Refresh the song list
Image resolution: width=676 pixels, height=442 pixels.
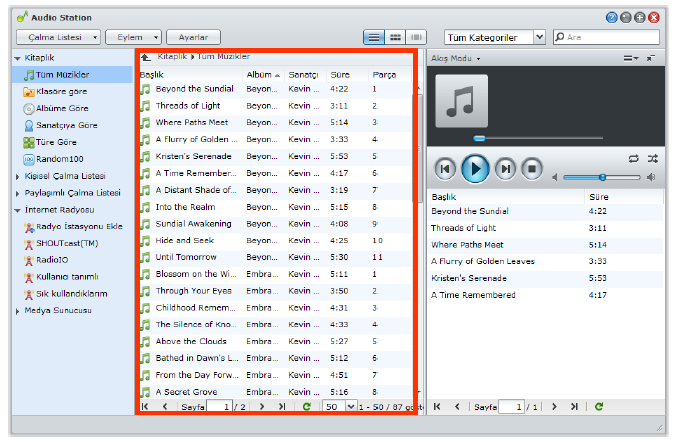point(306,407)
